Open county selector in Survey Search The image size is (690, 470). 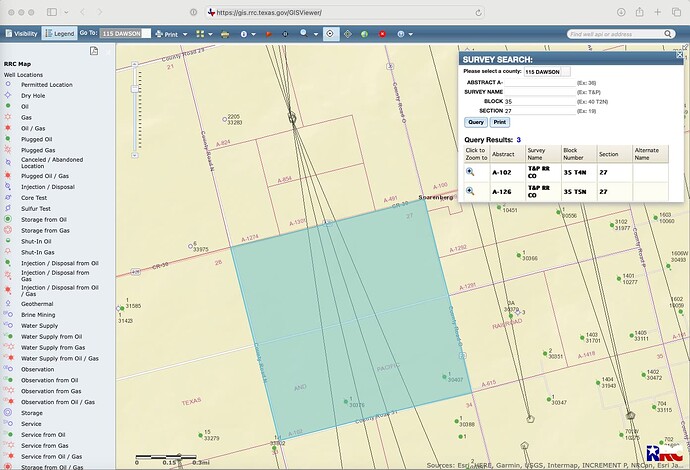point(547,72)
